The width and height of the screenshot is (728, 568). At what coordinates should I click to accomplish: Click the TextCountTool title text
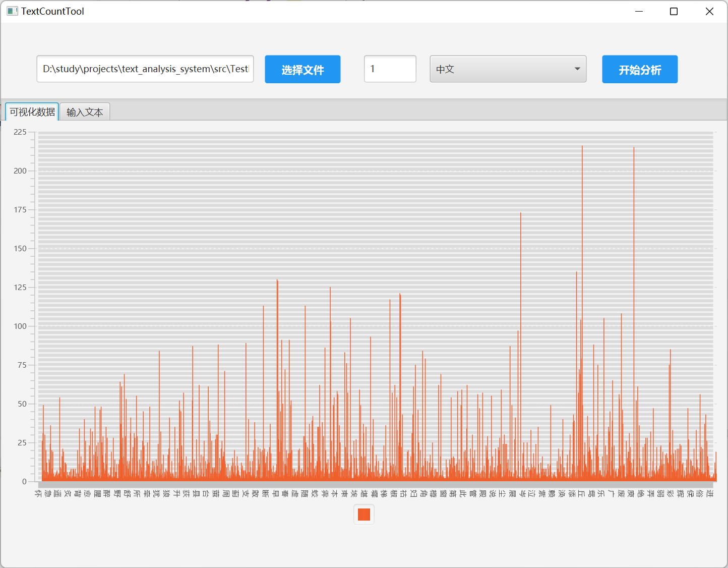click(52, 11)
